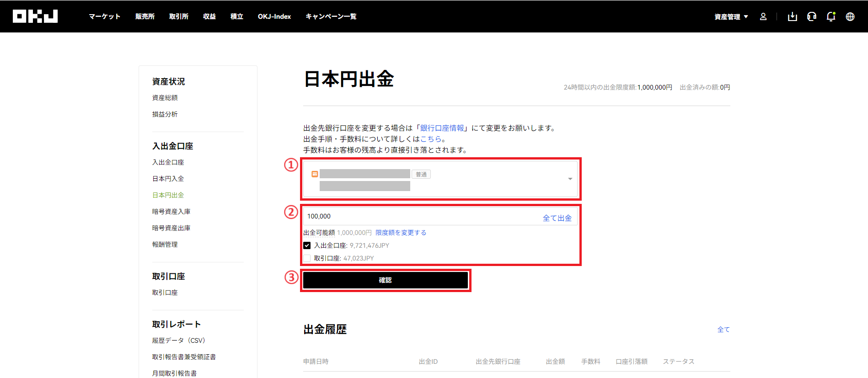Uncheck the 入出金口座 checkbox
Image resolution: width=868 pixels, height=378 pixels.
click(307, 245)
